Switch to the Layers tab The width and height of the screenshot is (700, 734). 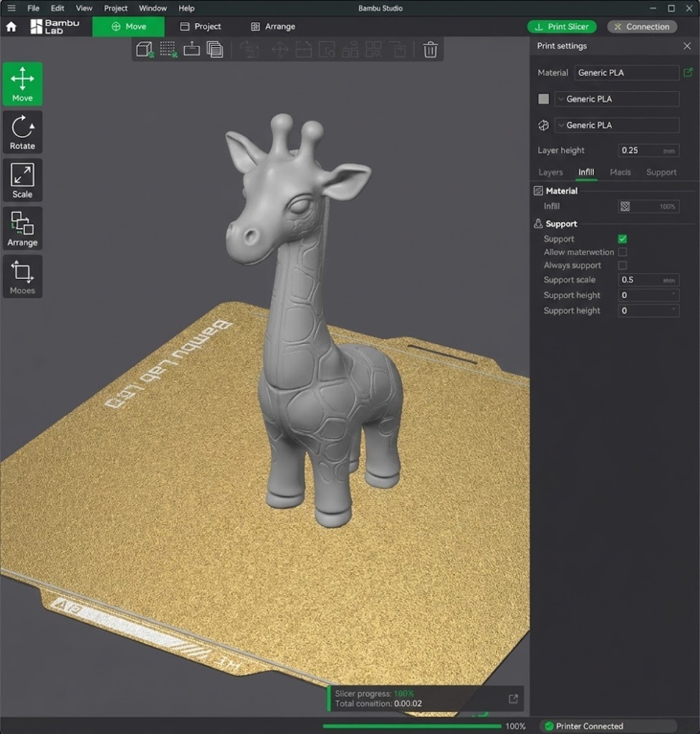550,172
